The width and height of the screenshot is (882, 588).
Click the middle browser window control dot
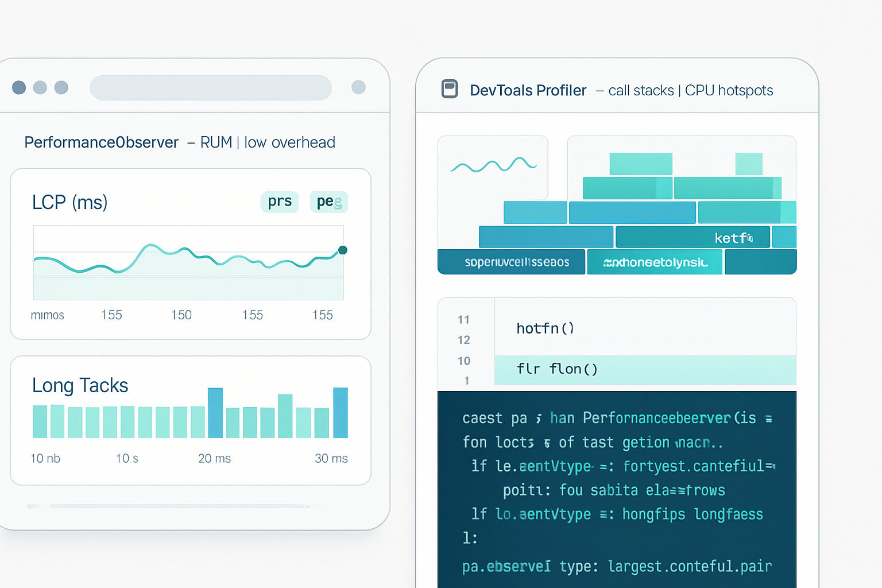[x=40, y=87]
